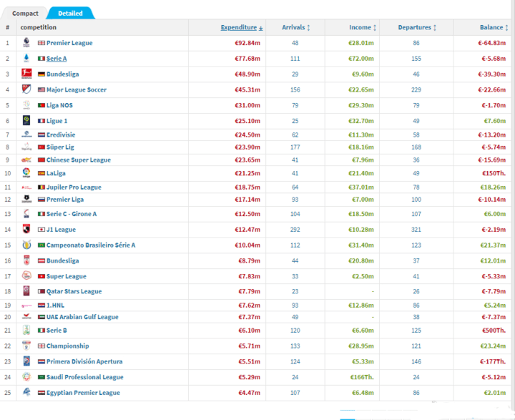Switch to the Compact tab
515x420 pixels.
(x=25, y=14)
